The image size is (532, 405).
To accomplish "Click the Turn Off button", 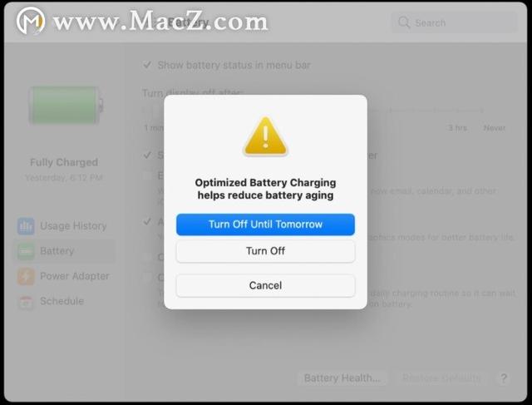I will pyautogui.click(x=265, y=251).
